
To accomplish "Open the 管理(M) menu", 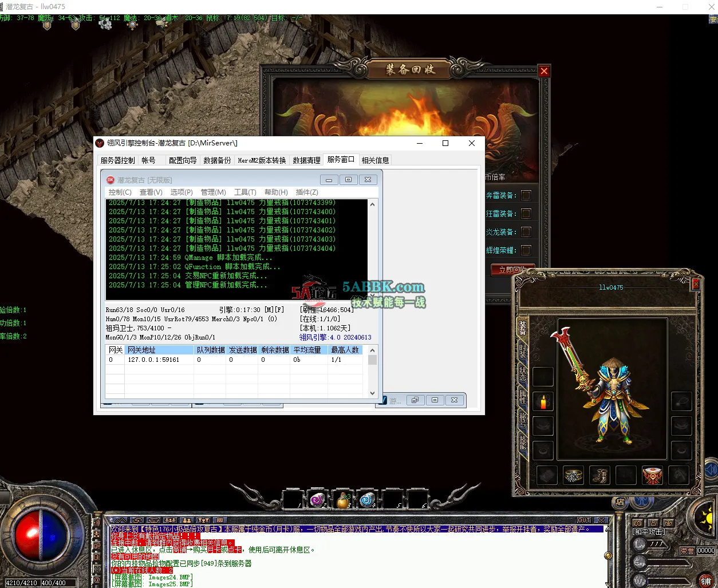I will pyautogui.click(x=214, y=192).
